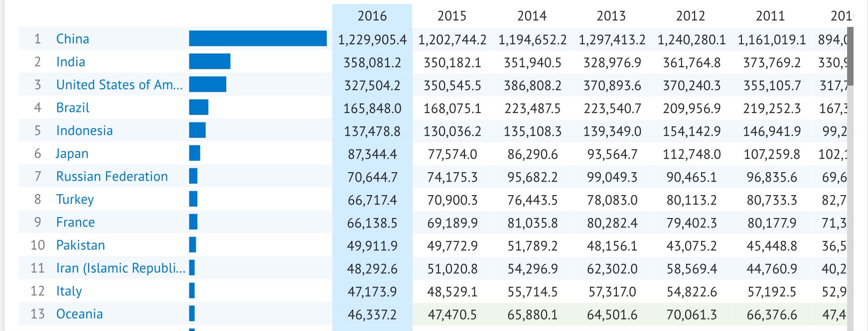Click China's 2011 value 1,161,019.1

[771, 40]
